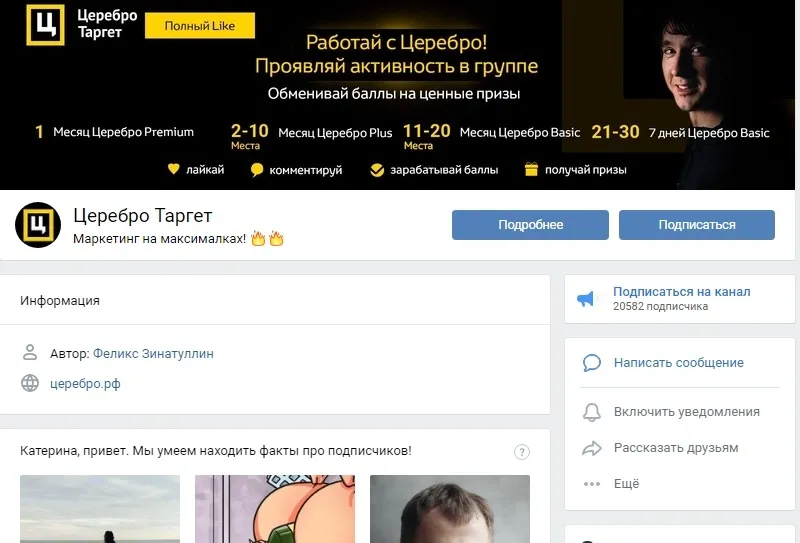Open author link Феликс Зинатуллин
This screenshot has width=800, height=543.
click(153, 354)
